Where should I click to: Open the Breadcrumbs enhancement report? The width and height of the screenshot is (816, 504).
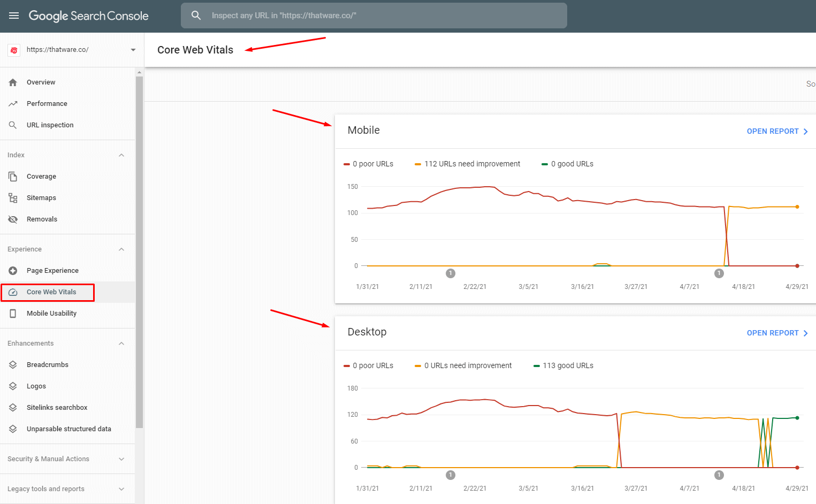pyautogui.click(x=67, y=365)
